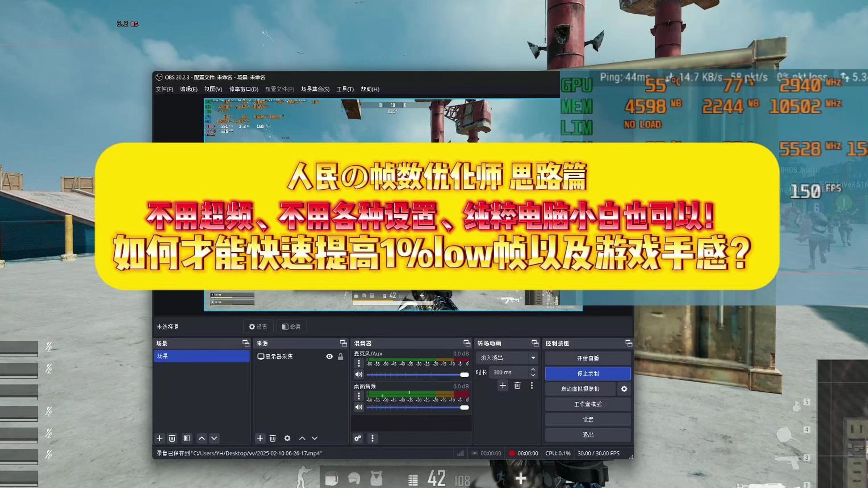Open the 淡入淡出 transition dropdown
The width and height of the screenshot is (868, 488).
(x=507, y=358)
